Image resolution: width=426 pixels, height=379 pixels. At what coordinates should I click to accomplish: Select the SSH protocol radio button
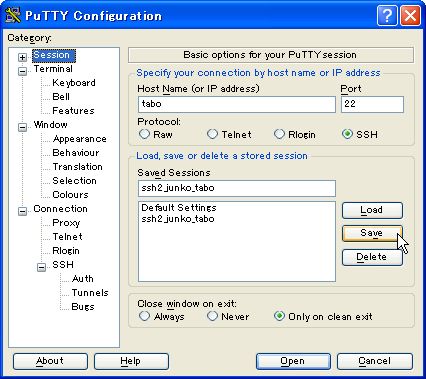click(347, 134)
